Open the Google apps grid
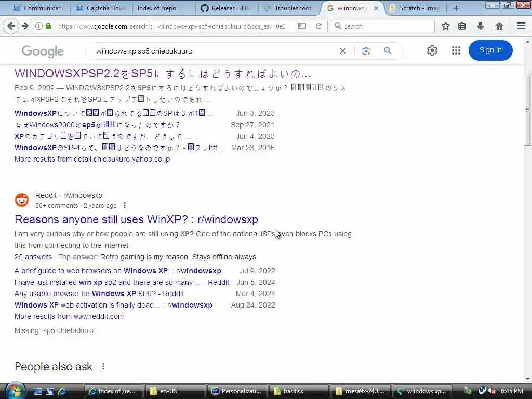 point(456,50)
